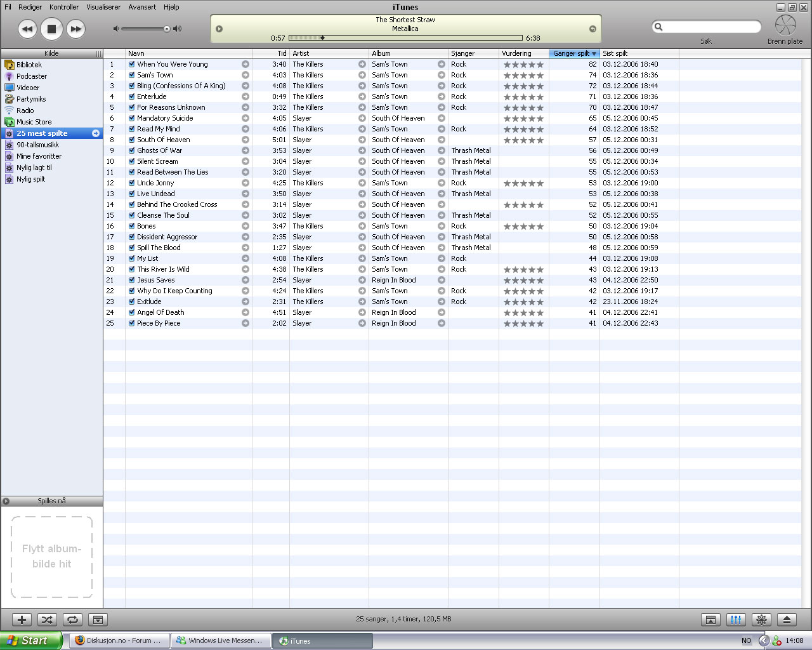This screenshot has height=650, width=812.
Task: Click the album arrow for Angel Of Death's Reign In Blood
Action: (442, 312)
